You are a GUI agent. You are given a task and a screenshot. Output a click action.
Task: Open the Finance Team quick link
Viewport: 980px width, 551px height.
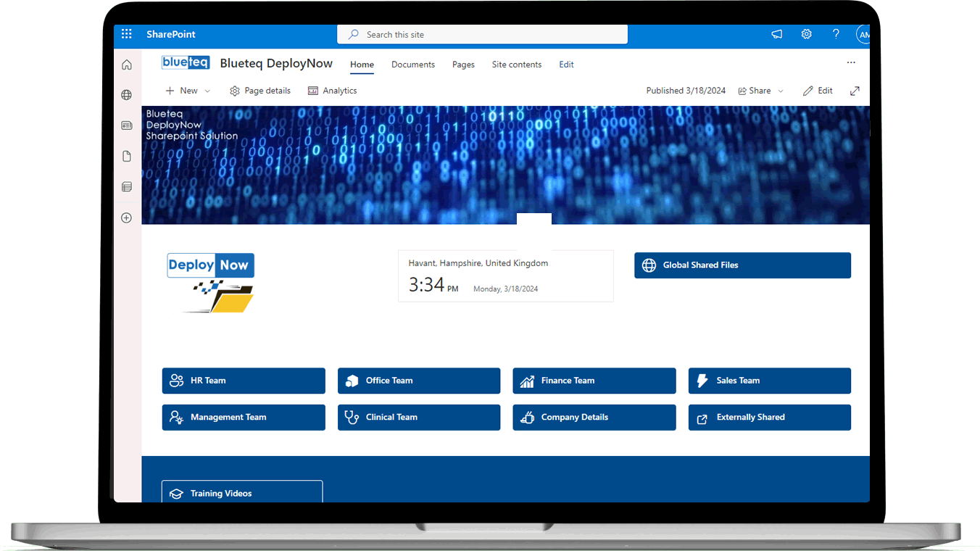[594, 381]
